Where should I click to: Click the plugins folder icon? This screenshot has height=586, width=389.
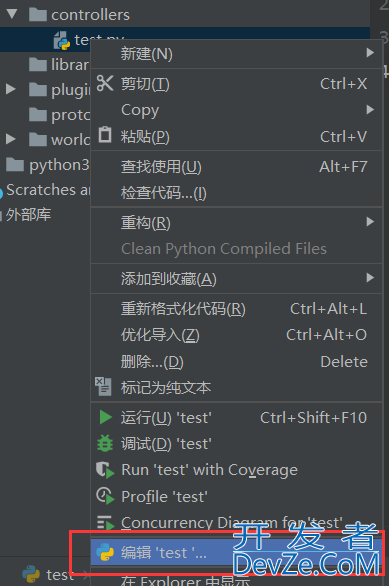[38, 90]
